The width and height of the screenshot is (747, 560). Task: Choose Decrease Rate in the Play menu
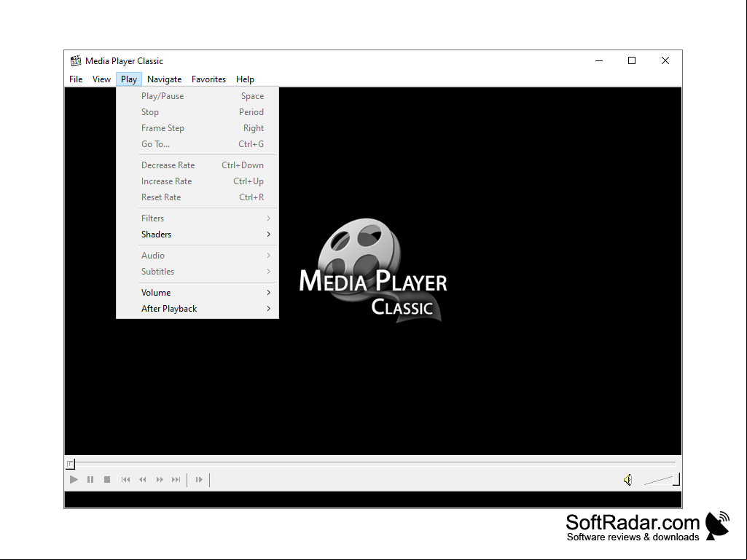point(197,165)
